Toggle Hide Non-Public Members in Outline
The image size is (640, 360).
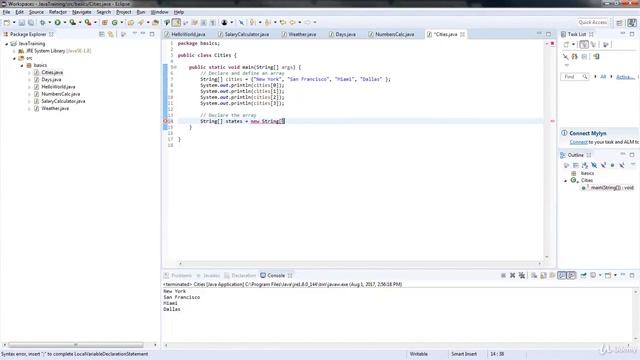click(x=612, y=165)
